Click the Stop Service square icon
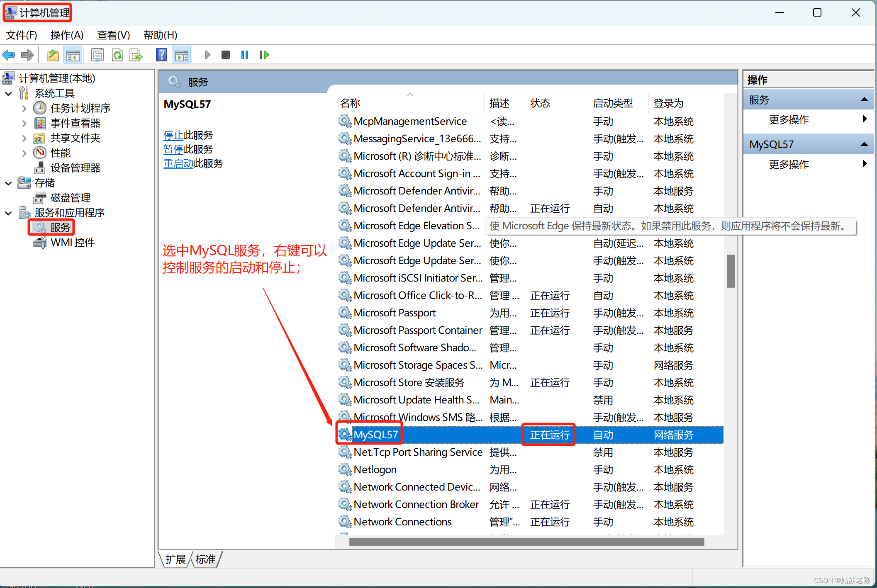Image resolution: width=877 pixels, height=588 pixels. point(226,55)
